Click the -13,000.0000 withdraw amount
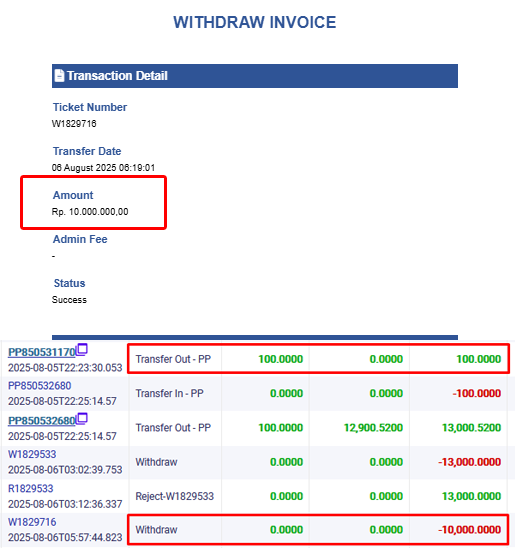Screen dimensions: 515x551 tap(469, 462)
